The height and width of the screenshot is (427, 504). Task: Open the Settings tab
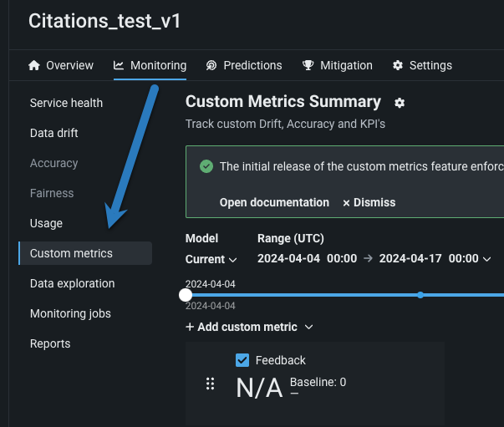[x=422, y=65]
